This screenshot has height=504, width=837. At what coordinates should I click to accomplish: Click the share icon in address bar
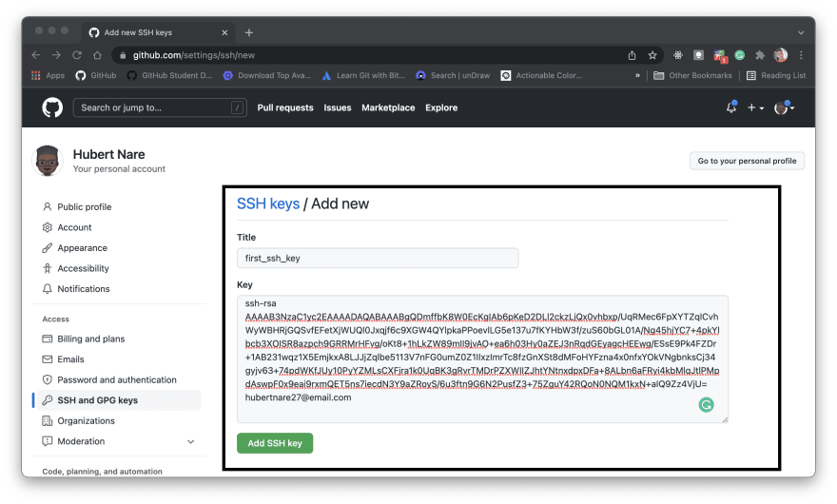632,55
